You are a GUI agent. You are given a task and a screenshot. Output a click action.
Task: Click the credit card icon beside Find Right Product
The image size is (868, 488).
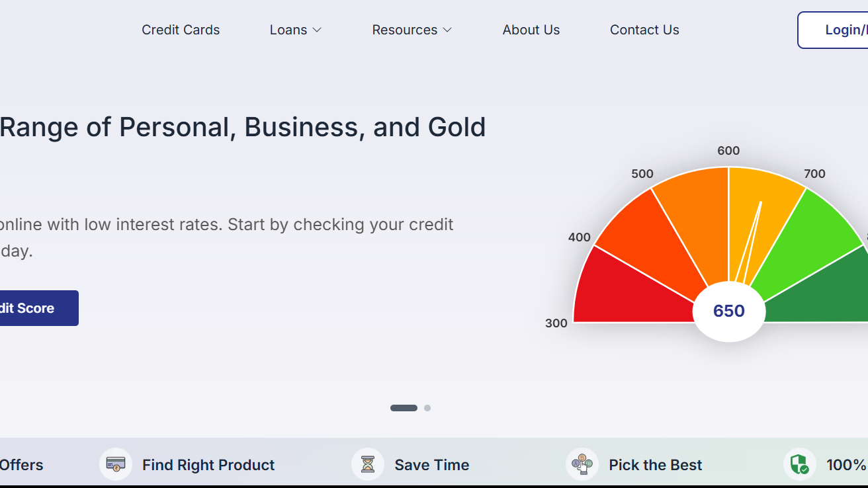click(116, 464)
